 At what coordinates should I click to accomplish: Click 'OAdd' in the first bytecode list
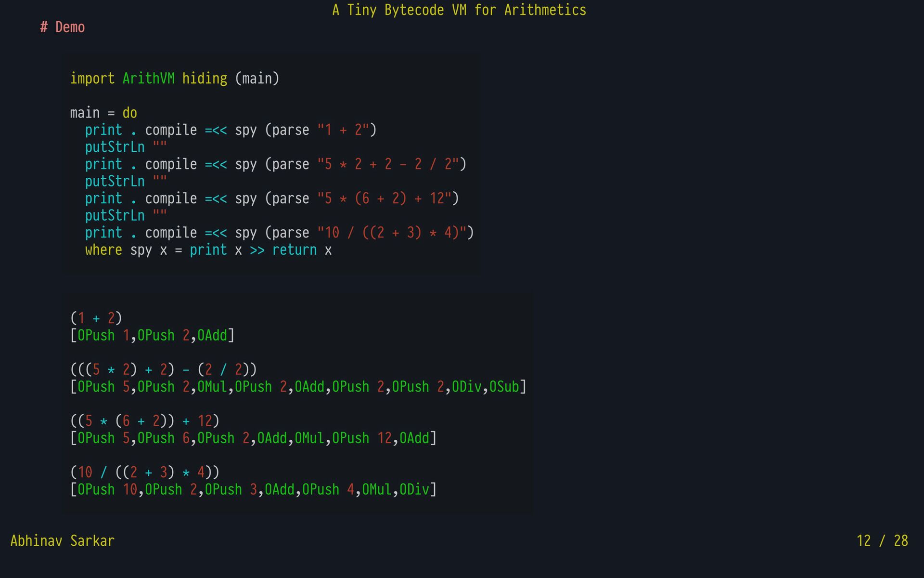tap(212, 335)
